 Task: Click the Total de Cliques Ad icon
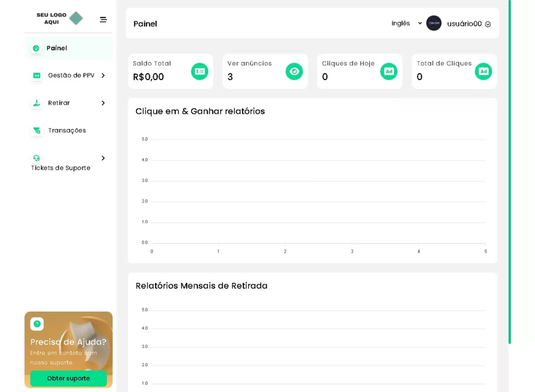click(483, 72)
